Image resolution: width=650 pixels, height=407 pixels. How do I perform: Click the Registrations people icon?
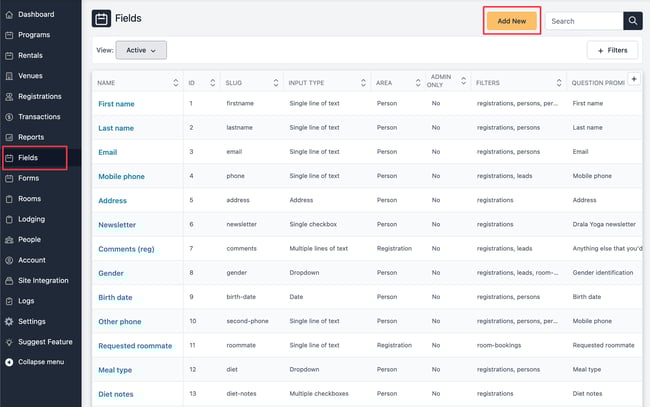(9, 97)
